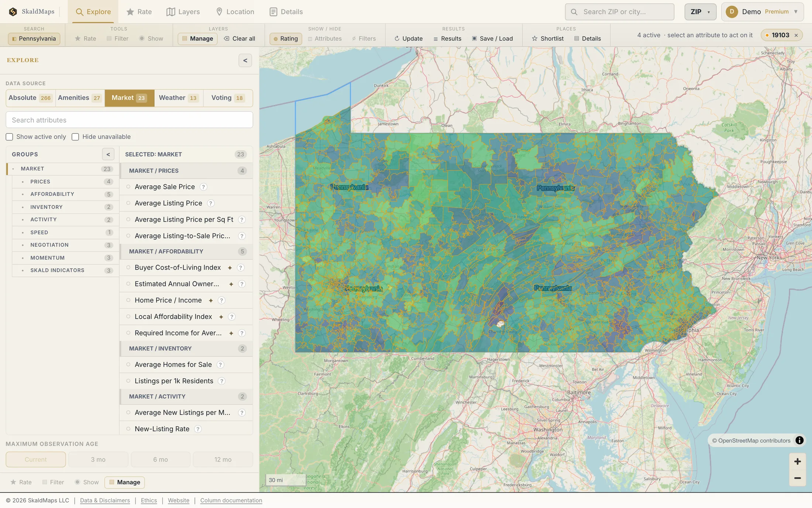Switch to the Rate top tab
This screenshot has width=812, height=508.
(139, 12)
